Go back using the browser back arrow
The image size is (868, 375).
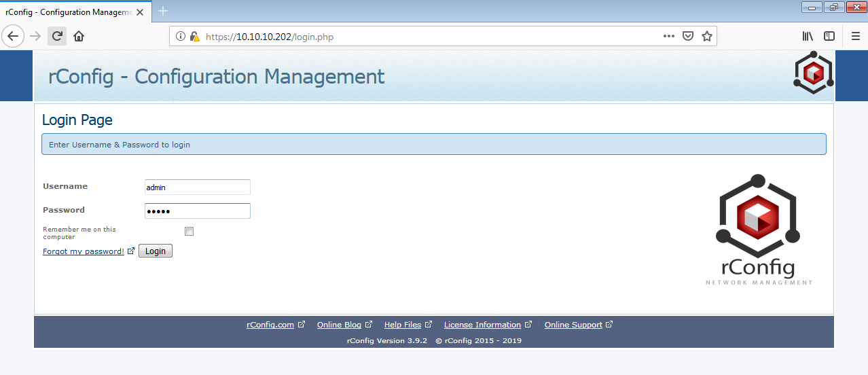[13, 36]
